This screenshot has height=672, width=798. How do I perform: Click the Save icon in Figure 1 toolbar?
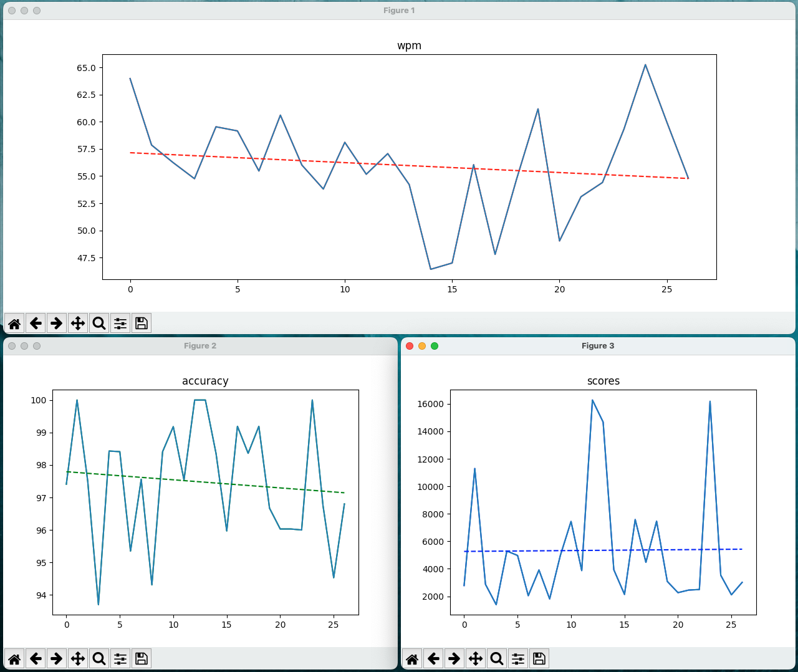tap(142, 323)
